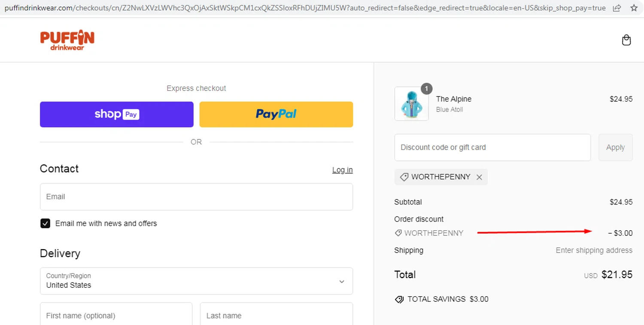Click the Puffin Drinkwear logo
The image size is (644, 325).
pos(67,40)
